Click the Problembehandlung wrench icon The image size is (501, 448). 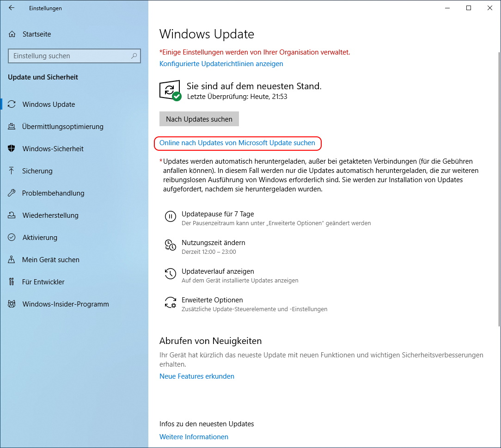[x=12, y=193]
